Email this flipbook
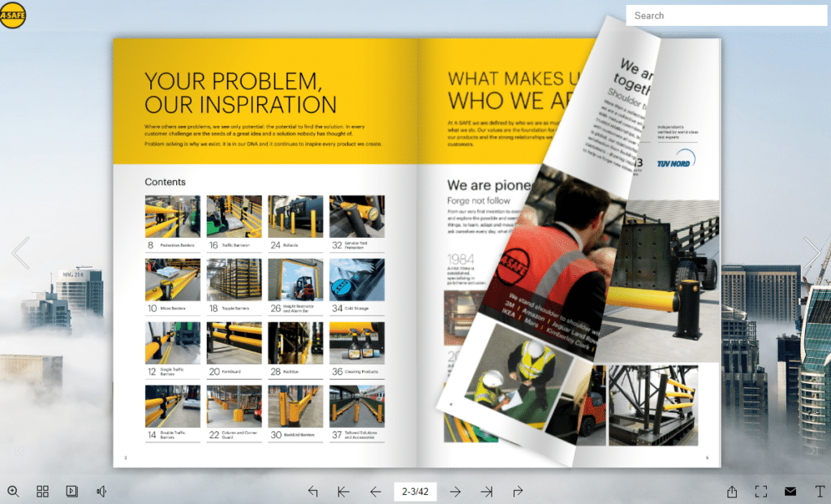The image size is (831, 504). (790, 491)
